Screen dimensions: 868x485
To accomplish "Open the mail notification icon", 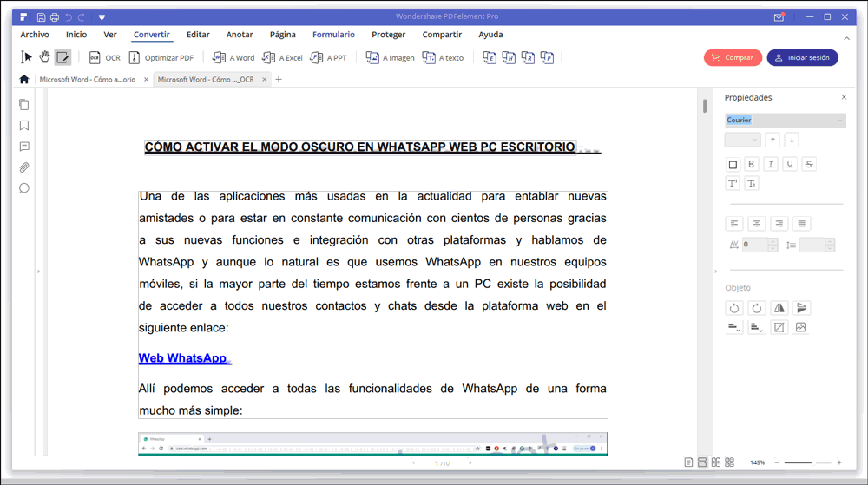I will coord(779,17).
